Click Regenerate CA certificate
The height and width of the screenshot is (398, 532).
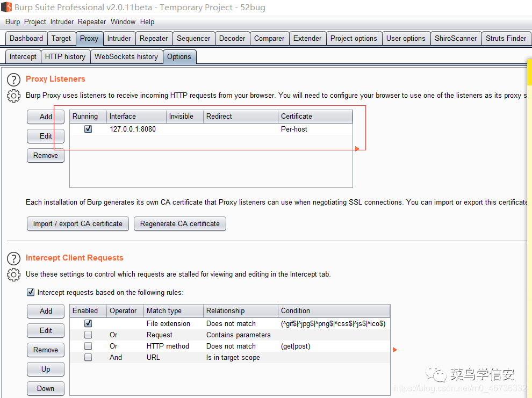[180, 224]
